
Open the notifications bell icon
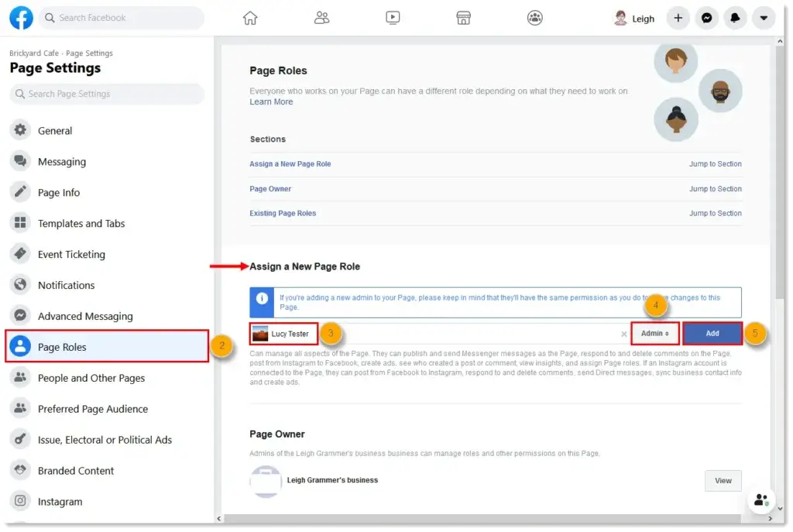[x=736, y=19]
